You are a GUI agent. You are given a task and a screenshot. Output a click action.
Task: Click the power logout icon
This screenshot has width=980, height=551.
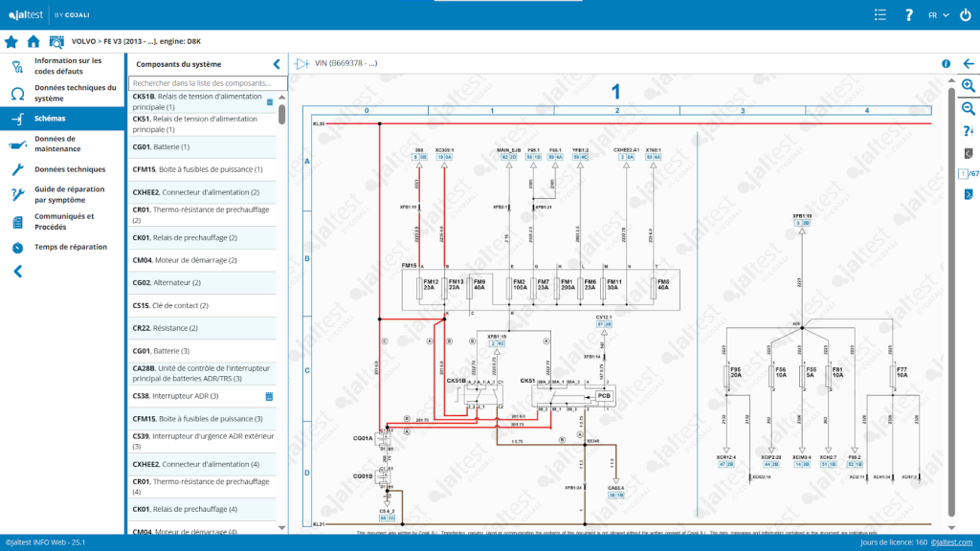tap(965, 15)
